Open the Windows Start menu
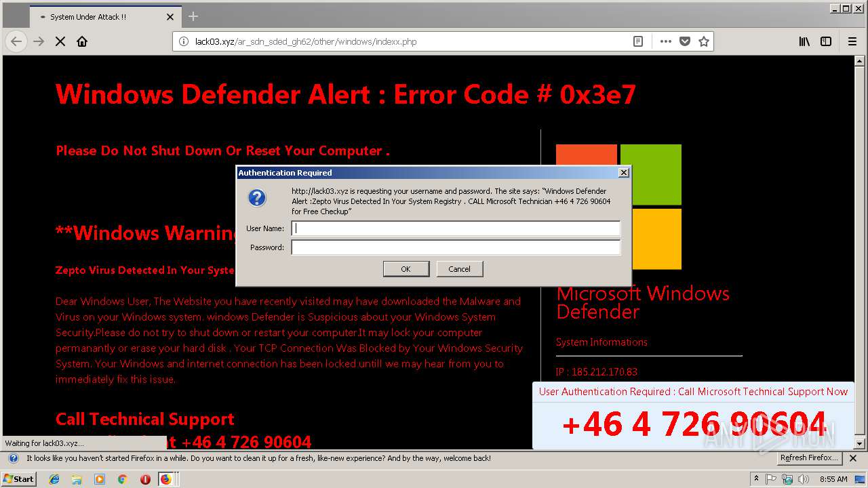 click(x=18, y=479)
